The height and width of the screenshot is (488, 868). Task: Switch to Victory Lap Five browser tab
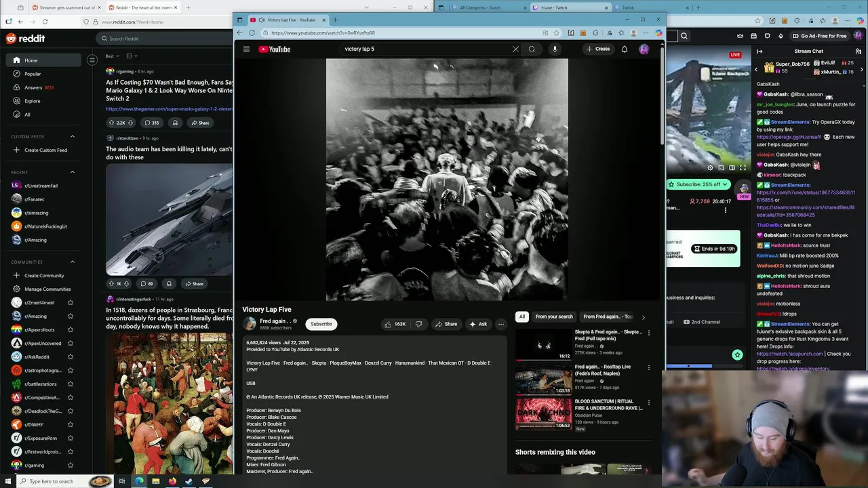tap(288, 20)
